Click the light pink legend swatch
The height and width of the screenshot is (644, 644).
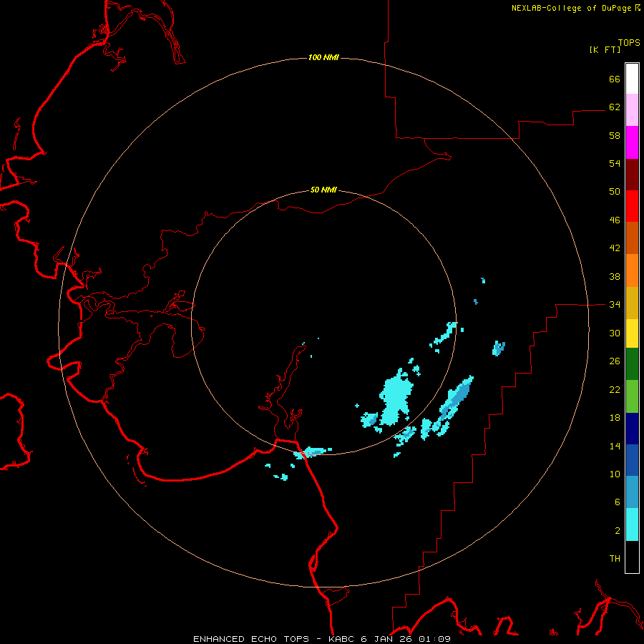(x=632, y=109)
